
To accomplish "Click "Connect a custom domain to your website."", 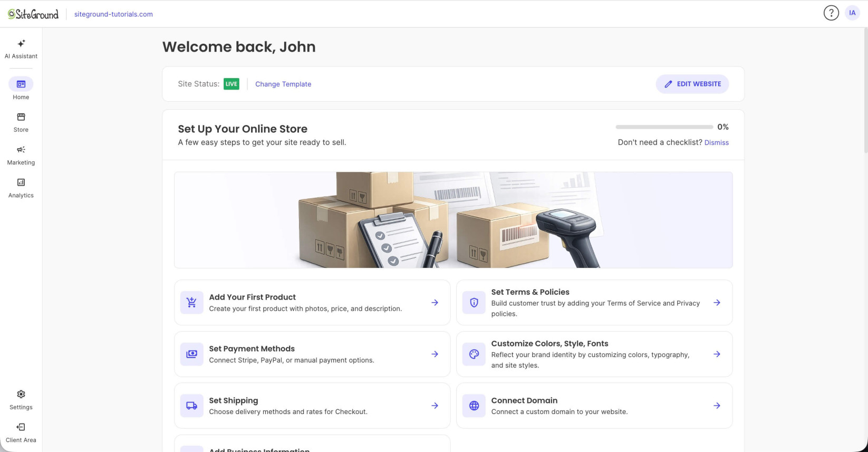I will click(560, 412).
